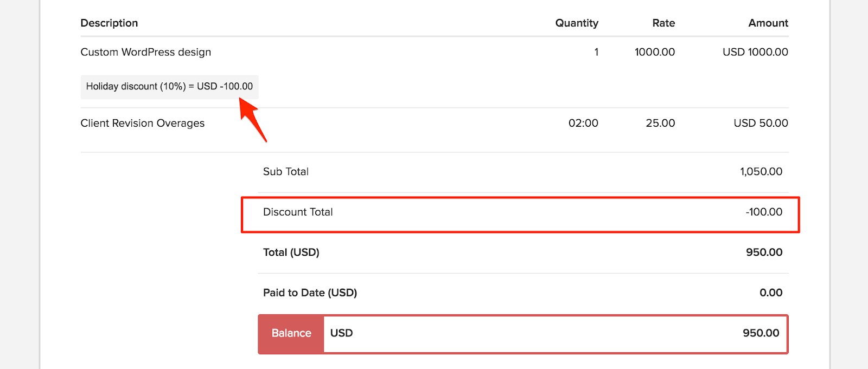The width and height of the screenshot is (868, 369).
Task: Click the USD 1000.00 amount
Action: [755, 52]
